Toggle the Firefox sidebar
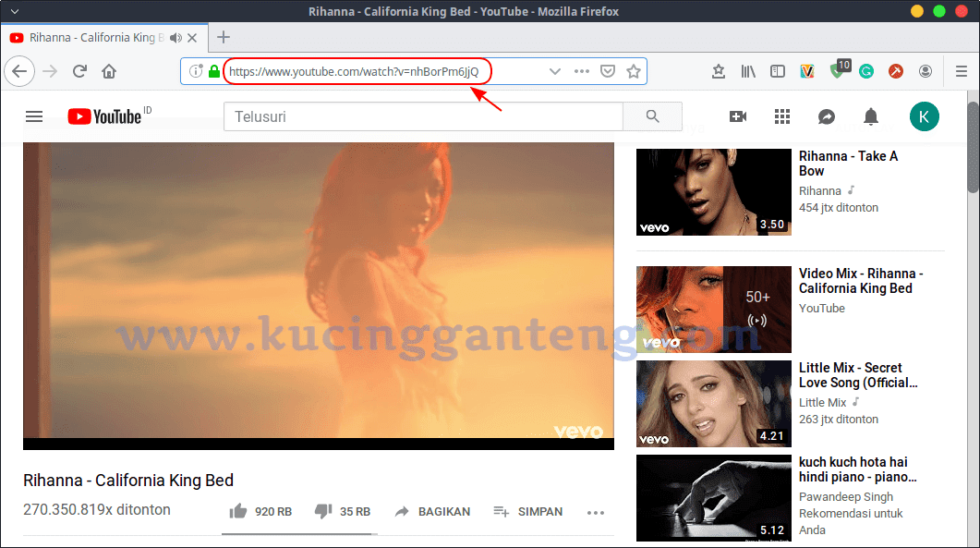Image resolution: width=980 pixels, height=548 pixels. [778, 71]
